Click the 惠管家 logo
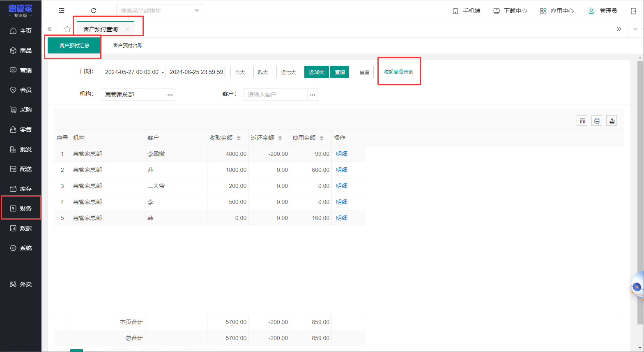644x352 pixels. pyautogui.click(x=20, y=11)
